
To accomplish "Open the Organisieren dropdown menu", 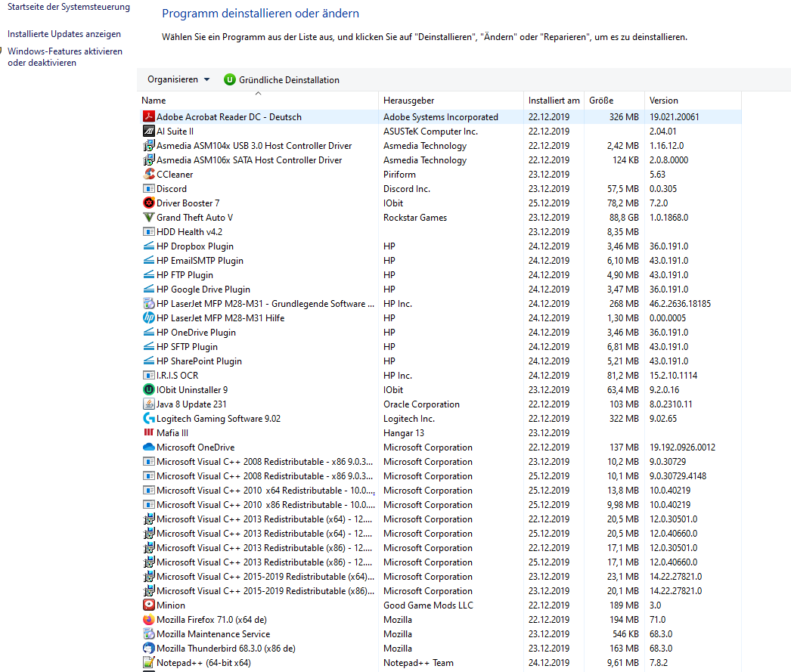I will coord(178,79).
